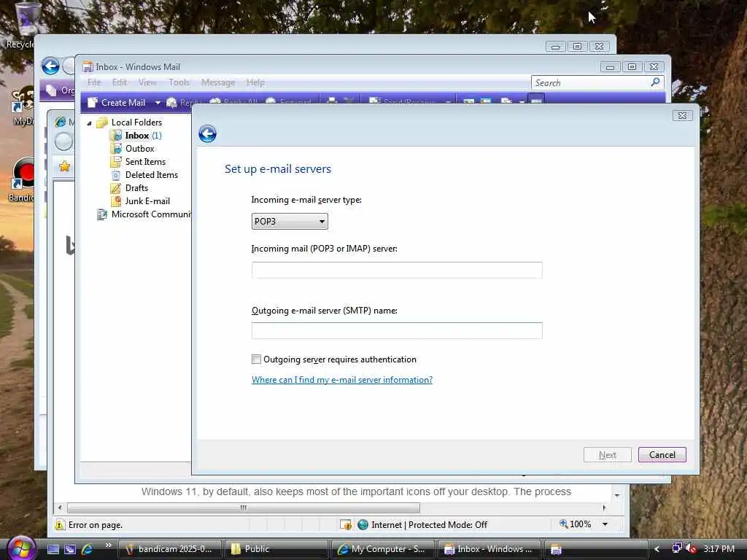Image resolution: width=747 pixels, height=560 pixels.
Task: Switch to the Public folder taskbar button
Action: click(276, 549)
